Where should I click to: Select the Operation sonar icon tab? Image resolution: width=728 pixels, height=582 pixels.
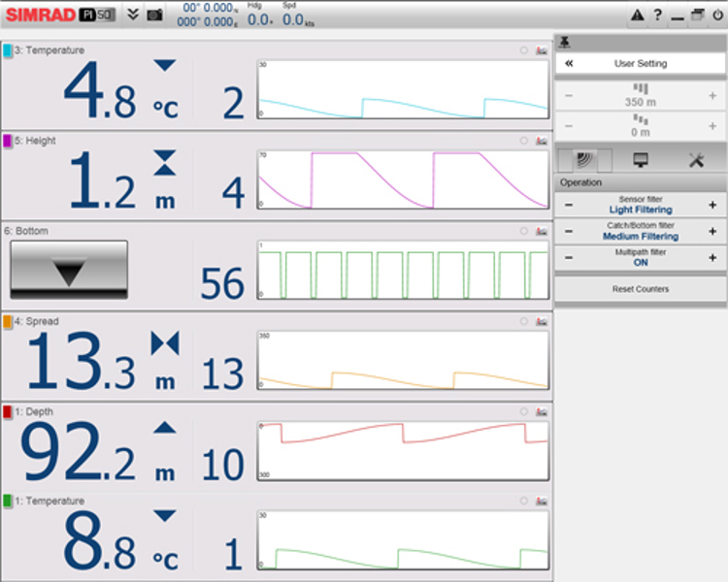pos(584,161)
